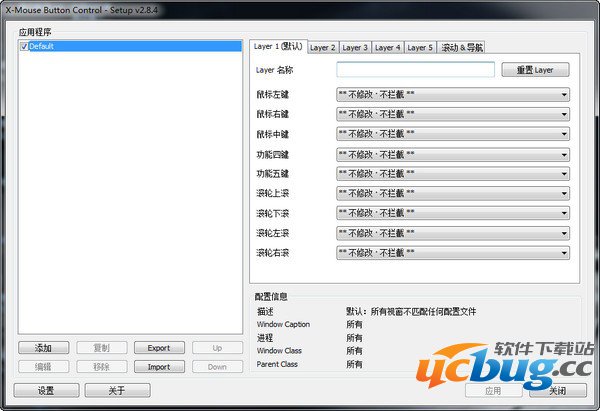Expand the 滚轮下滚 action dropdown
Image resolution: width=600 pixels, height=411 pixels.
pos(453,213)
